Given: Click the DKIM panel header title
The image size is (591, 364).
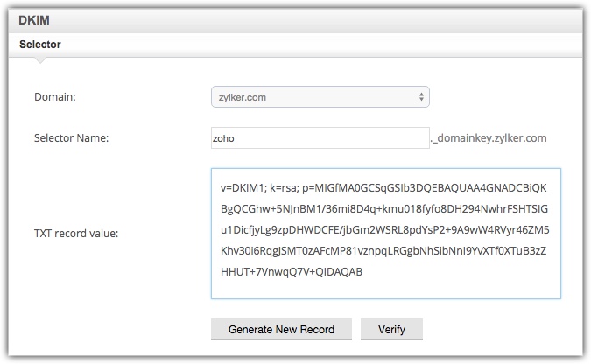Looking at the screenshot, I should 34,20.
